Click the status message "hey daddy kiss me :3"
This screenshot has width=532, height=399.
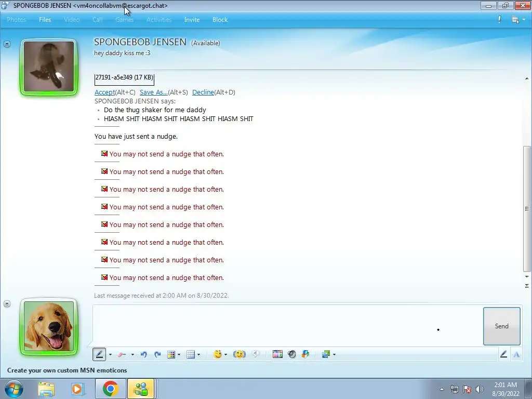[x=122, y=53]
